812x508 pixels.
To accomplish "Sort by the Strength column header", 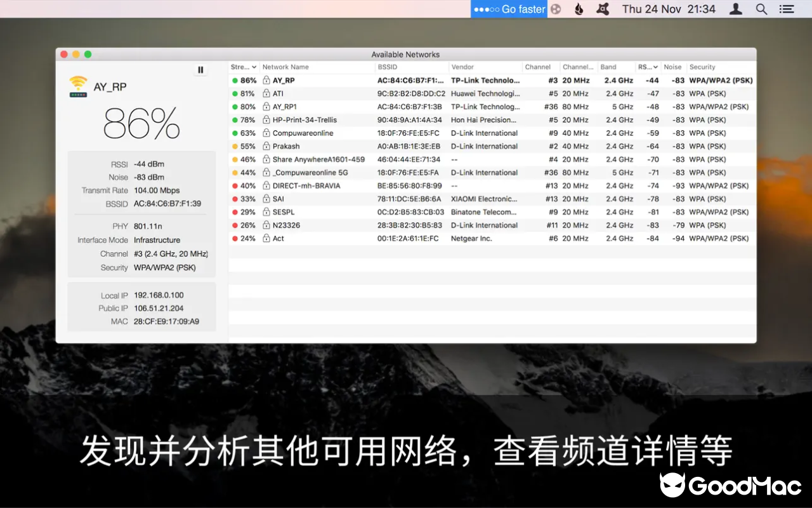I will (x=244, y=67).
